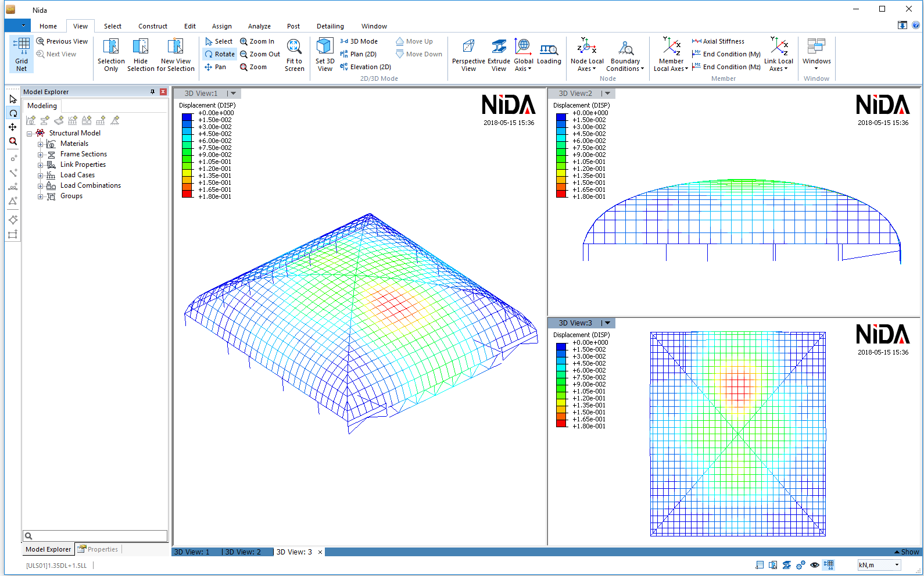This screenshot has width=924, height=576.
Task: Switch to the 3D View: 2 tab
Action: click(243, 552)
